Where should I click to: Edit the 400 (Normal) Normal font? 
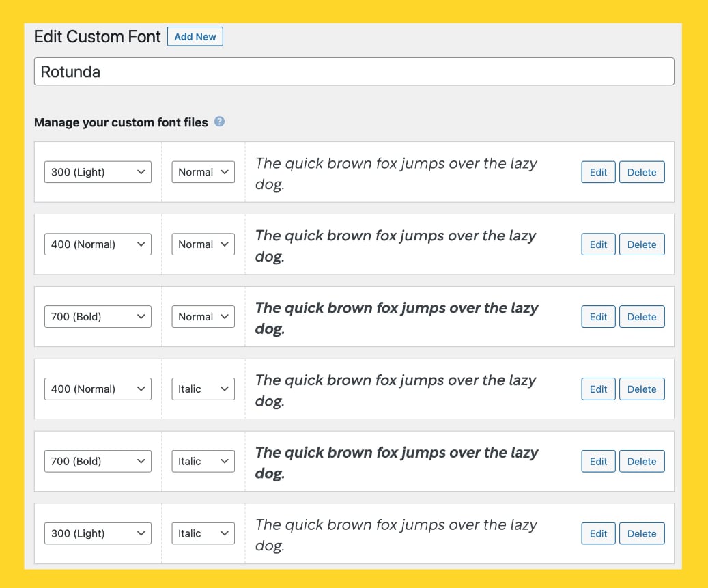pos(598,244)
